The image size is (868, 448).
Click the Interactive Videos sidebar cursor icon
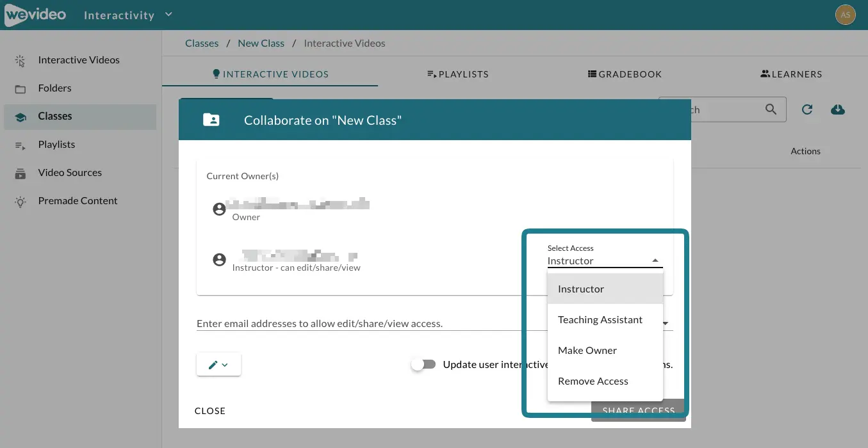(20, 61)
